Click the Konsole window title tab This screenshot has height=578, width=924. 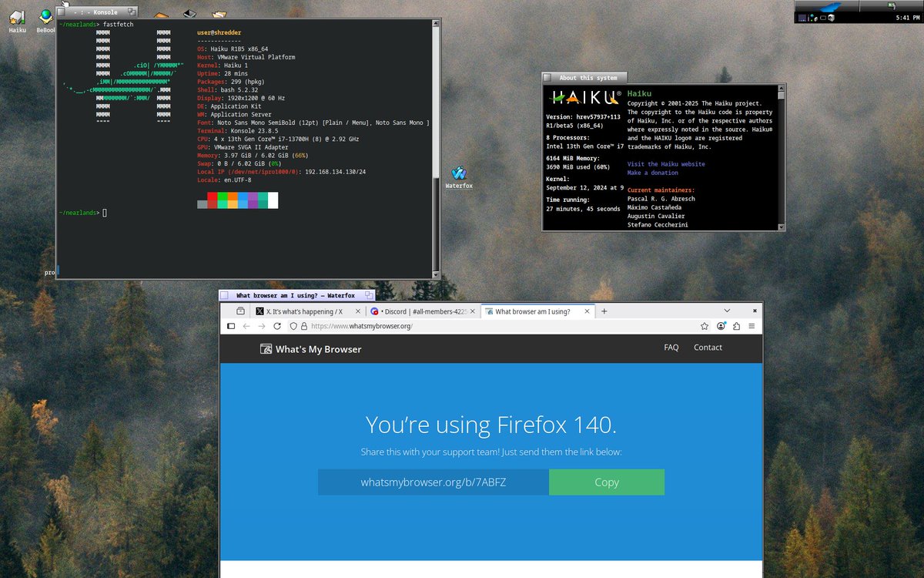[97, 12]
